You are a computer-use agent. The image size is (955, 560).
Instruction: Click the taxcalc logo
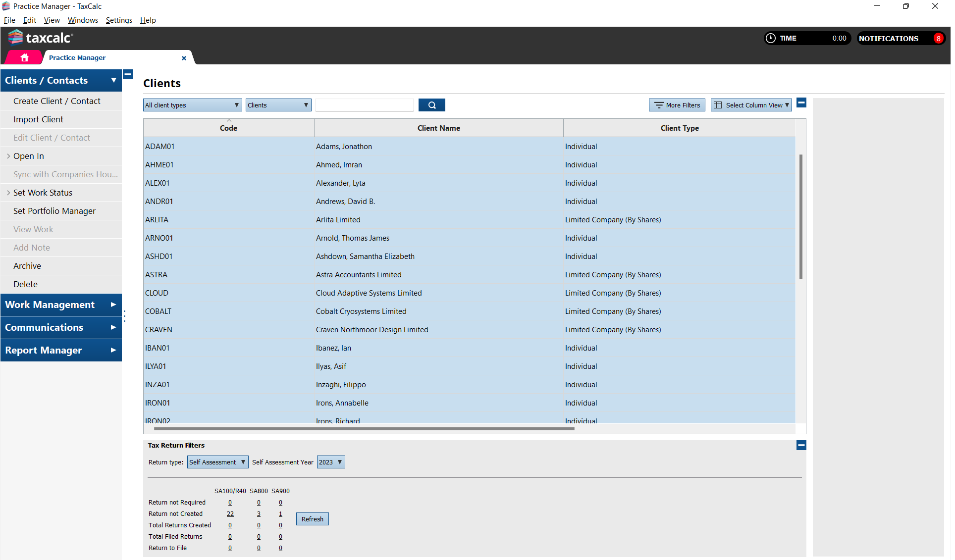pos(41,38)
